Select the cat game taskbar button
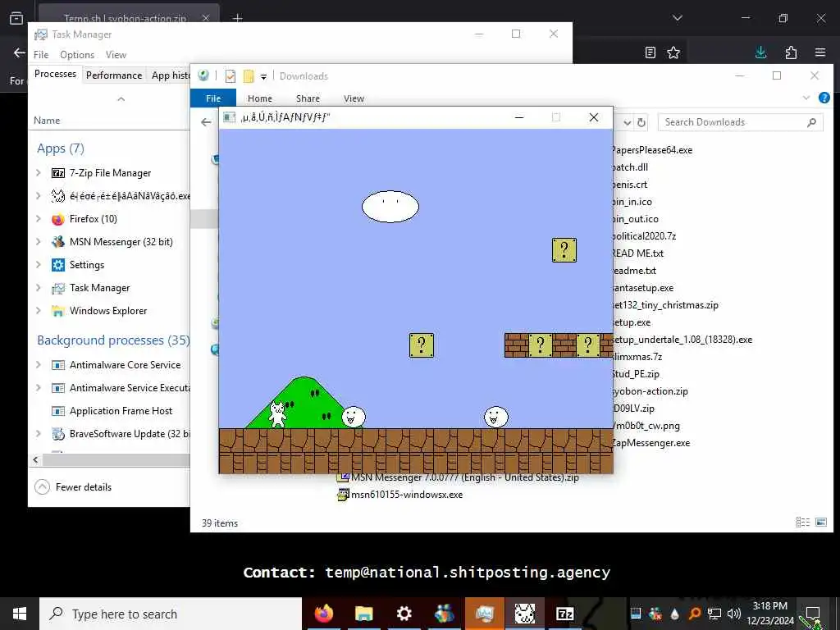 tap(524, 614)
